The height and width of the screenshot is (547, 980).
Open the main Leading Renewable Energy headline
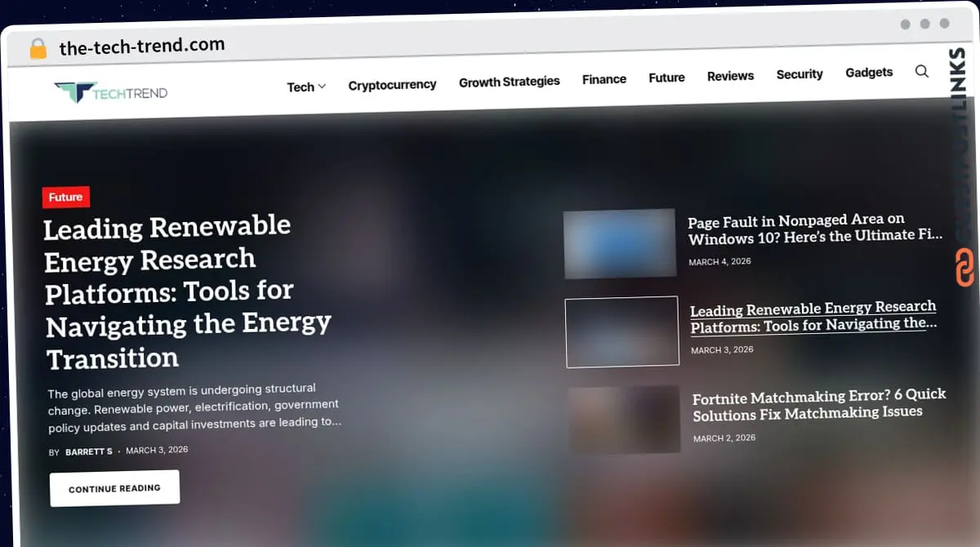(x=187, y=291)
